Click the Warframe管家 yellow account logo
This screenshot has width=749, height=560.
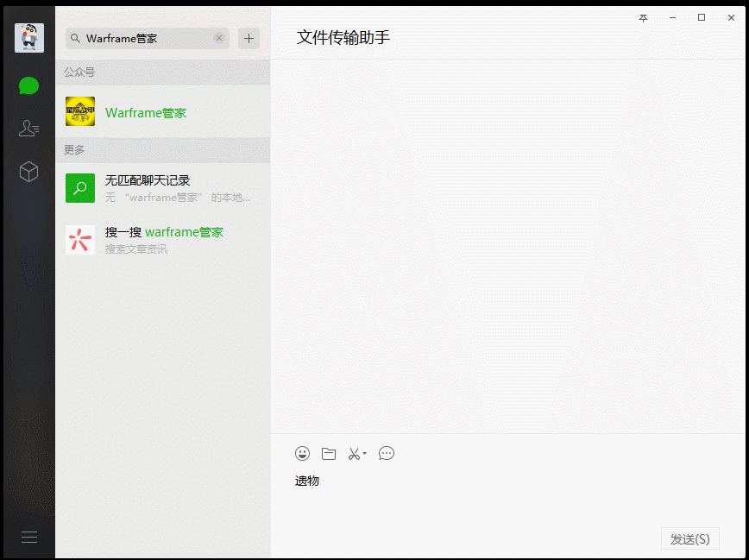pyautogui.click(x=80, y=111)
